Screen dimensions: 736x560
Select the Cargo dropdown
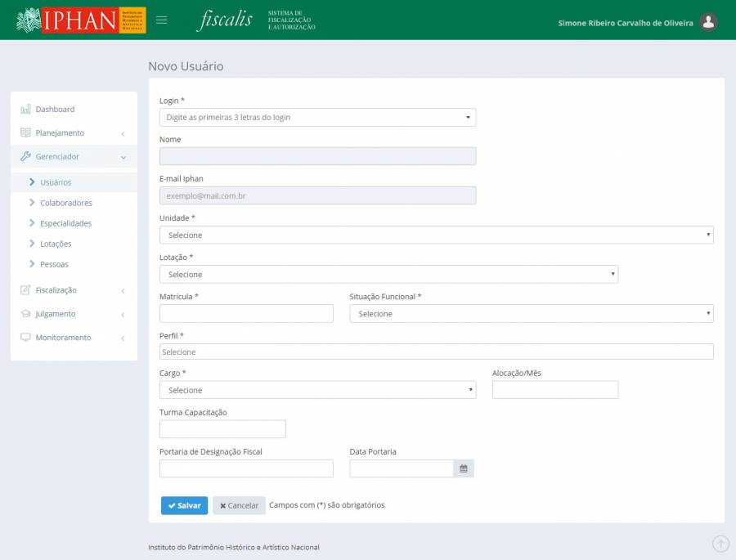(x=317, y=391)
